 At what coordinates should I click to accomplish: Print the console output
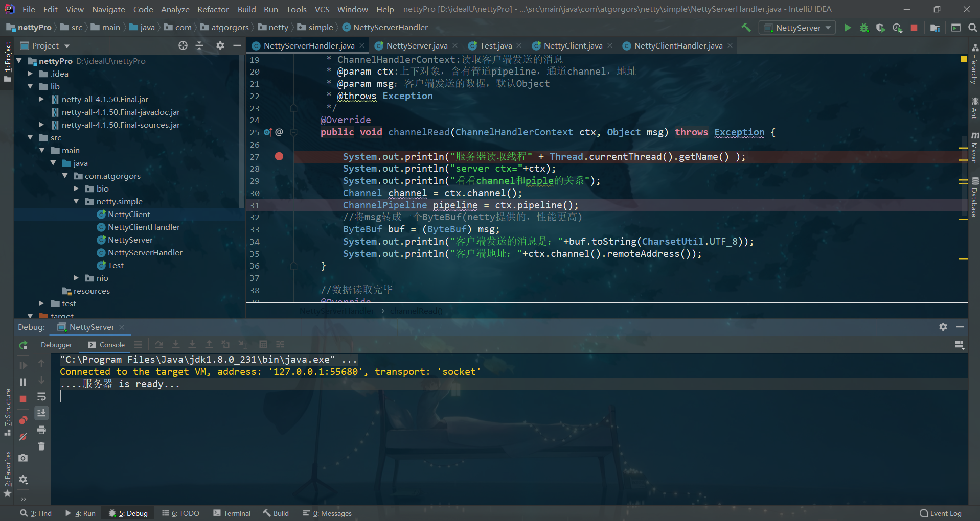click(41, 430)
